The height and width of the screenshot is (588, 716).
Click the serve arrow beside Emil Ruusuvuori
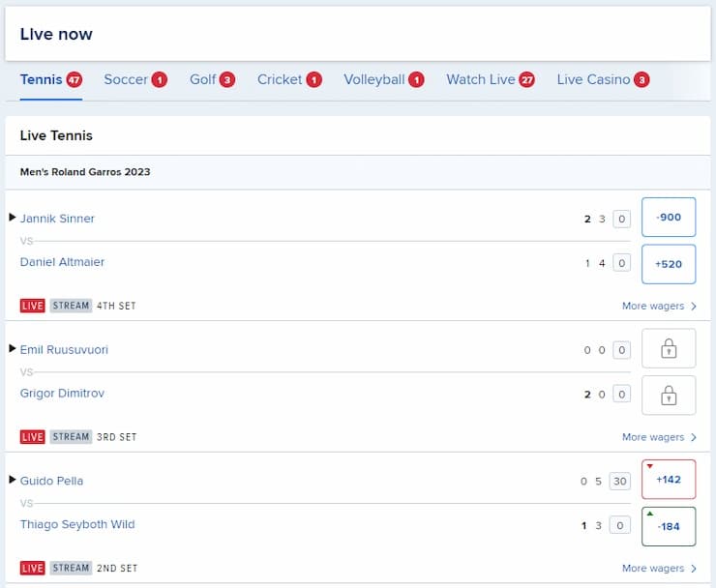13,348
